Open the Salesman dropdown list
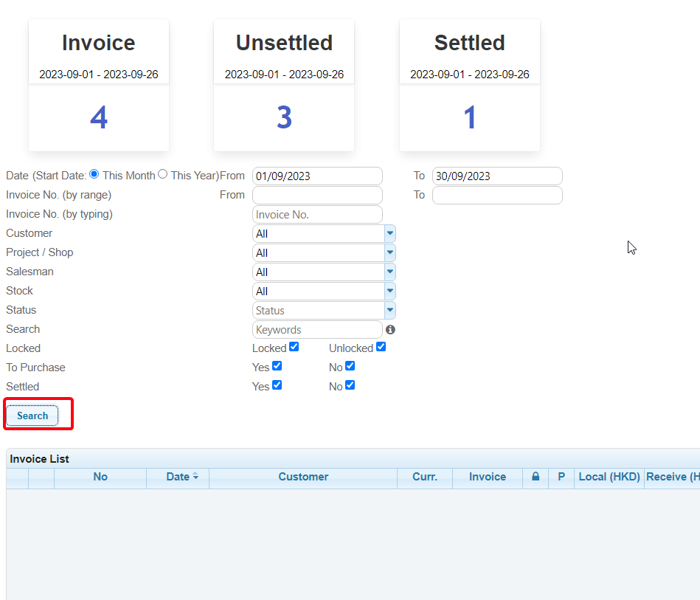Image resolution: width=700 pixels, height=600 pixels. [389, 272]
